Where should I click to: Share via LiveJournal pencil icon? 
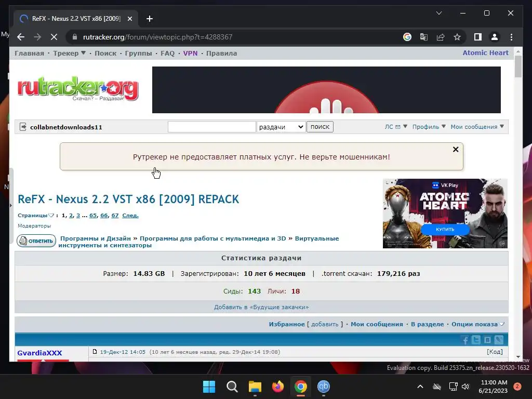[498, 340]
